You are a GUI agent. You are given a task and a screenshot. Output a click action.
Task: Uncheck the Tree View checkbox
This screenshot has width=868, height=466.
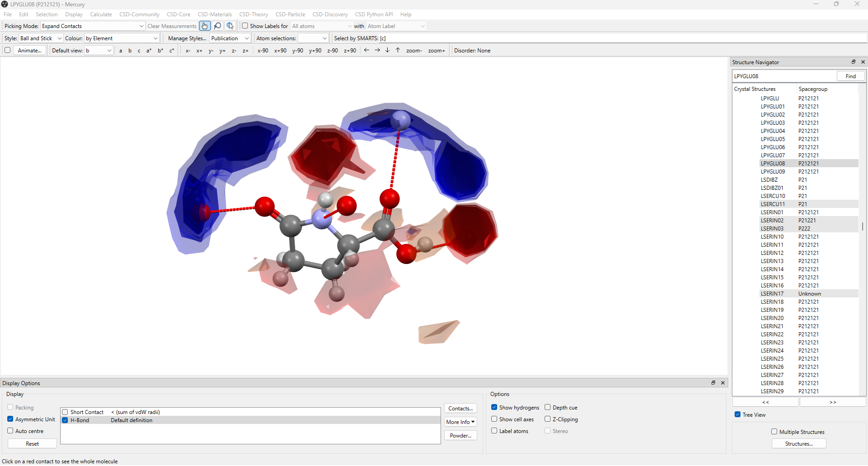click(738, 414)
